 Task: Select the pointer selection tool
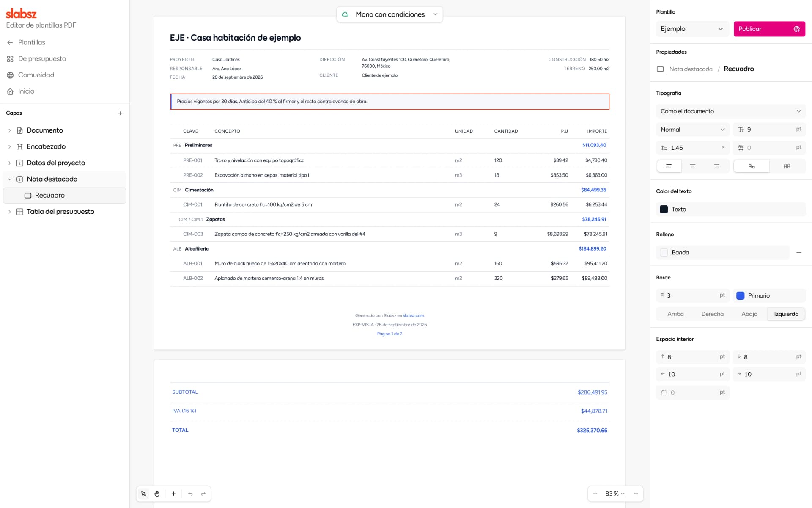pos(144,494)
